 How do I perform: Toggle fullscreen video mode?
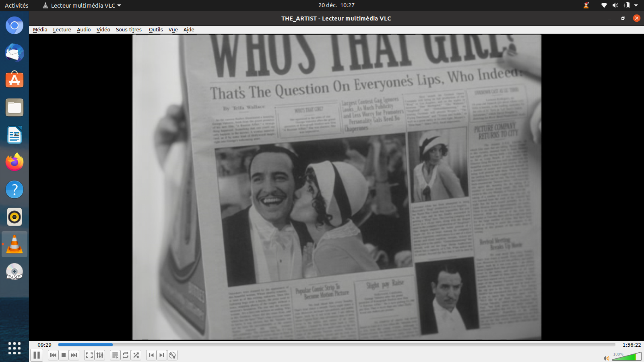pyautogui.click(x=89, y=355)
